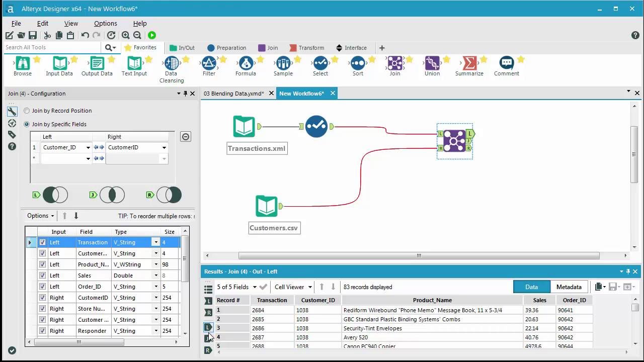This screenshot has height=362, width=644.
Task: Open the File menu
Action: [16, 23]
